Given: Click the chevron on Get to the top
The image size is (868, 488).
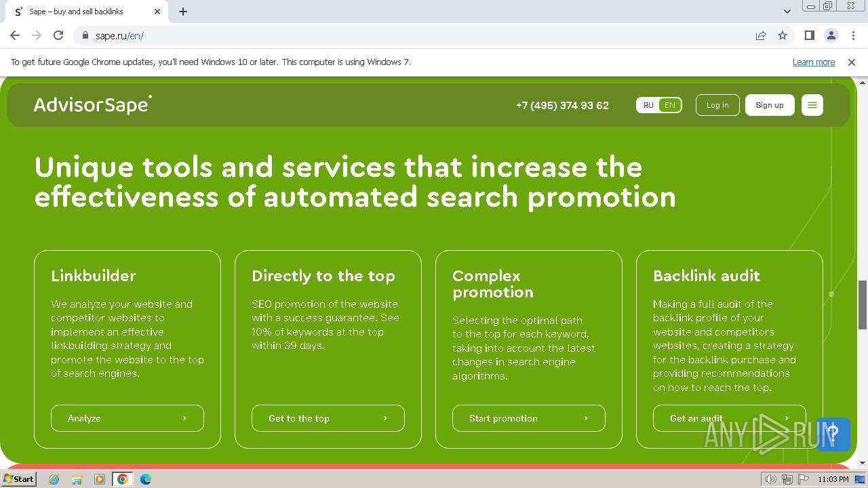Looking at the screenshot, I should tap(385, 418).
